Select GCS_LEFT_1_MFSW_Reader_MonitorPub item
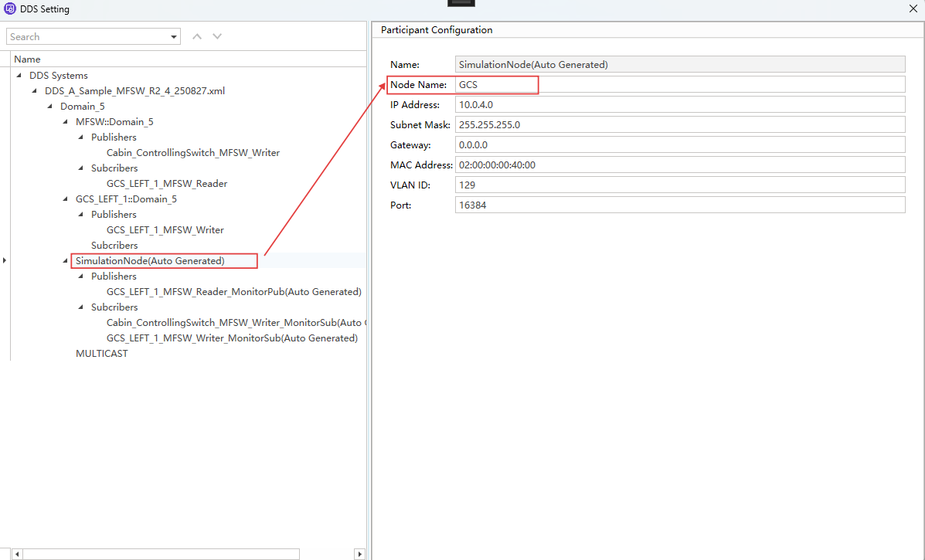Image resolution: width=925 pixels, height=560 pixels. click(233, 292)
